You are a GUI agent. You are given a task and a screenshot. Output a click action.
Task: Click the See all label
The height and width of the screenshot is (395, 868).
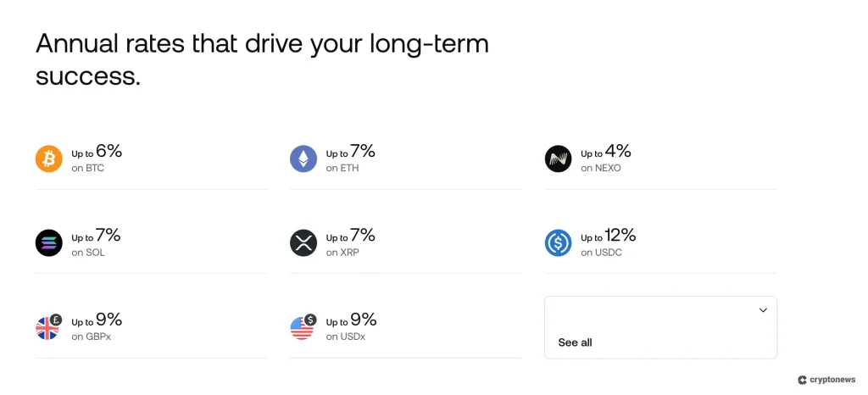click(x=576, y=342)
